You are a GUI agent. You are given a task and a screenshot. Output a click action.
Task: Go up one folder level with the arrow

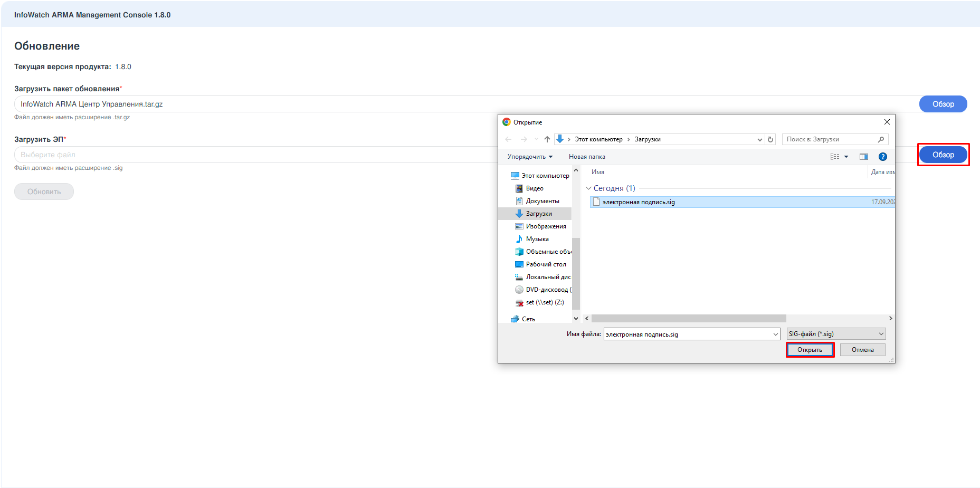tap(547, 139)
